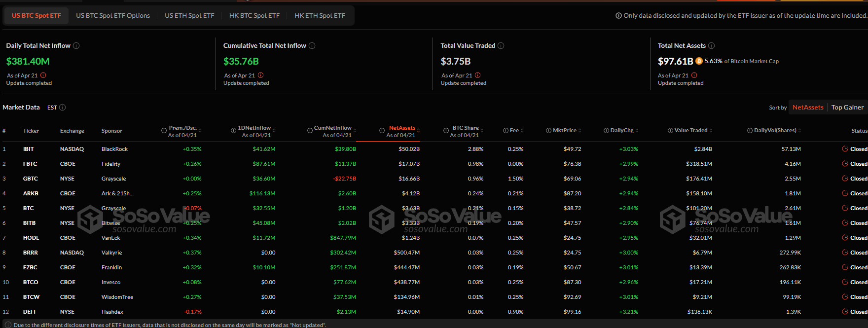Screen dimensions: 868x328
Task: Sort table by Prem./Dsc. arrows
Action: (x=200, y=131)
